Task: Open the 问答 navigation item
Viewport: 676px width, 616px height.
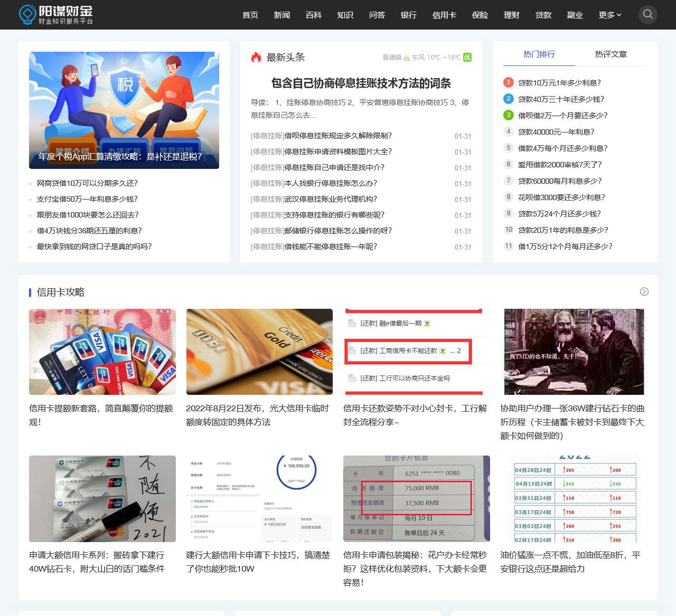Action: pyautogui.click(x=377, y=15)
